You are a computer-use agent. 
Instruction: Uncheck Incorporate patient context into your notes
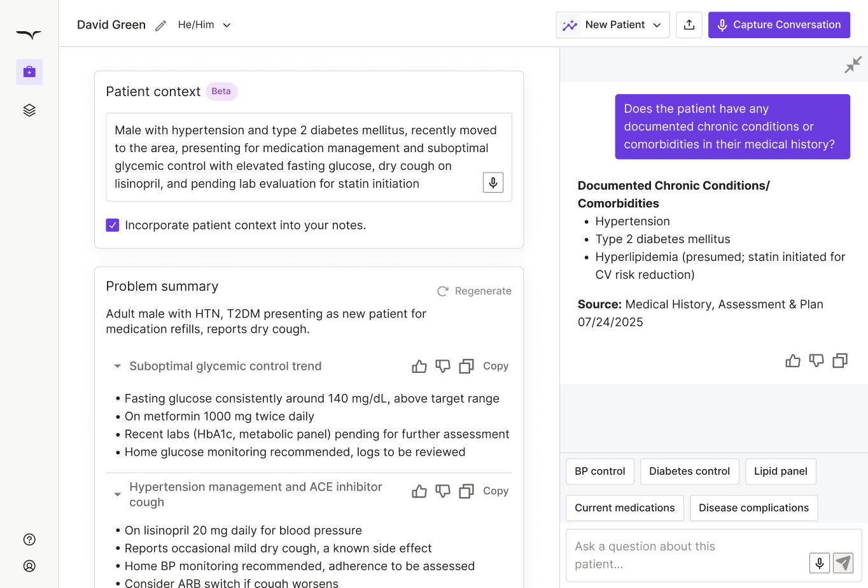pos(113,225)
